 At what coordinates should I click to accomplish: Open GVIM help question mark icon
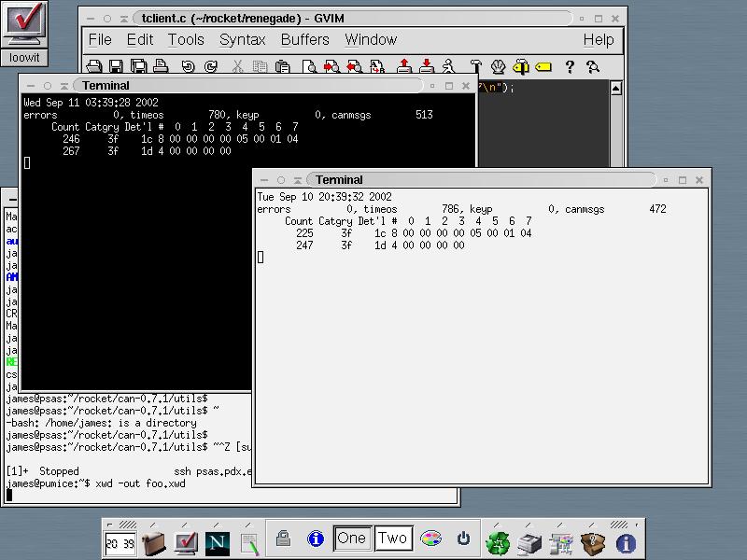(570, 66)
